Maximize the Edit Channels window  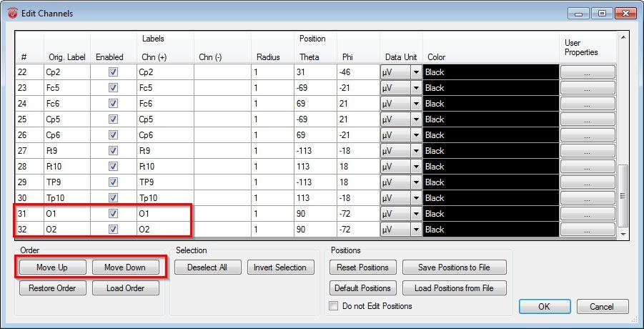pos(602,13)
